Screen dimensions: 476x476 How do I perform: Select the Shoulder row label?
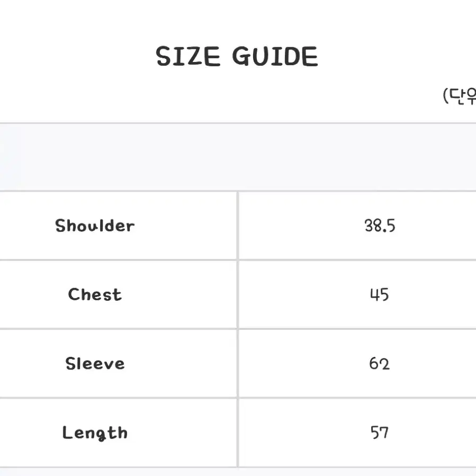pos(95,226)
